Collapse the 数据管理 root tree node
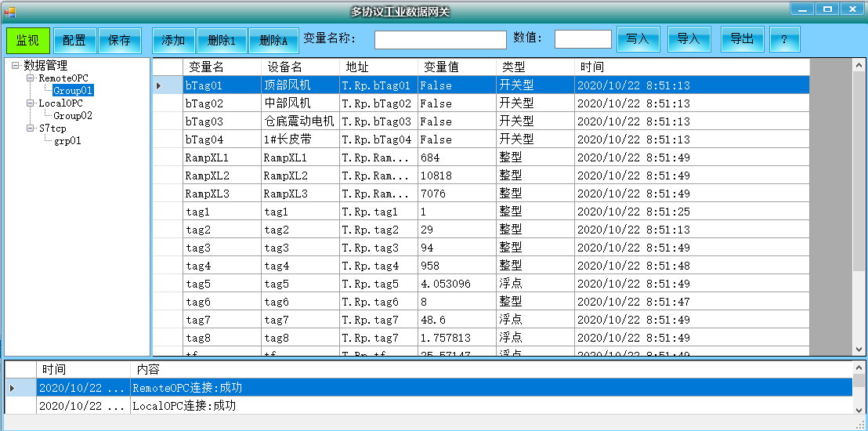Viewport: 868px width, 431px height. click(x=16, y=66)
